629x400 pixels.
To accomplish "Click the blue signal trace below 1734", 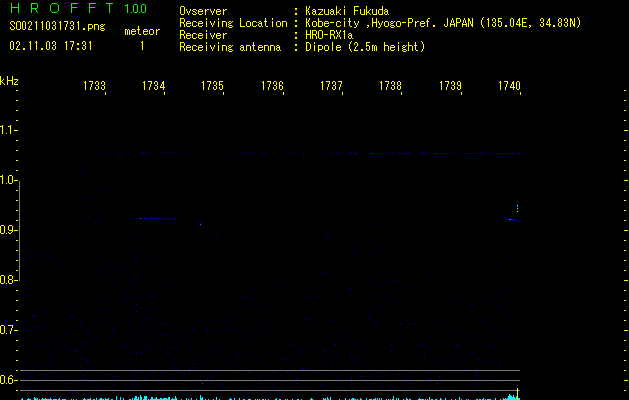I will click(152, 218).
